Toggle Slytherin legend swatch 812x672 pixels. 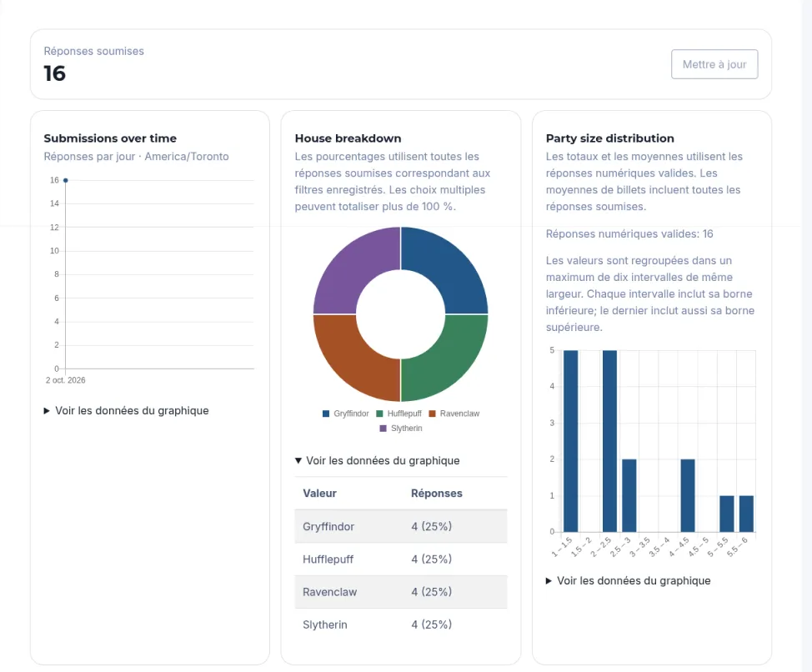click(383, 429)
